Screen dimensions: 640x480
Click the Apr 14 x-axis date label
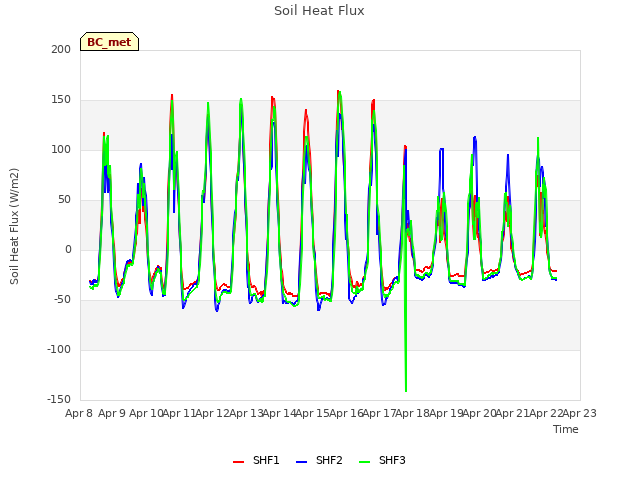pos(279,413)
